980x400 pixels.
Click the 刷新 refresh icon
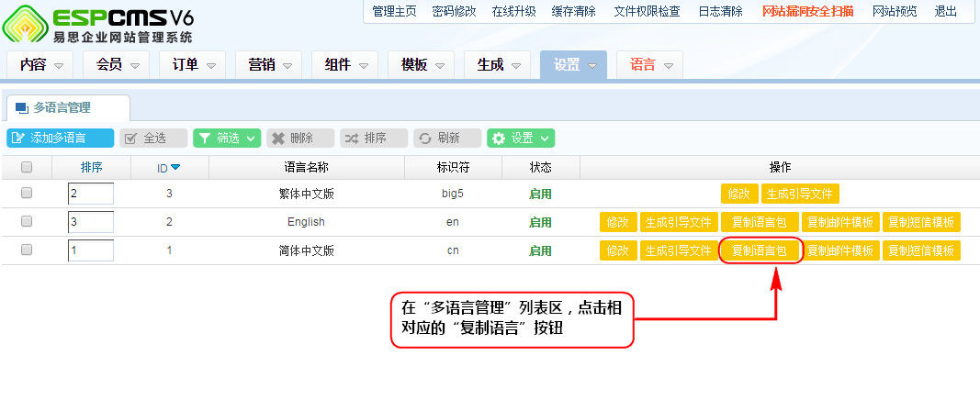click(425, 139)
